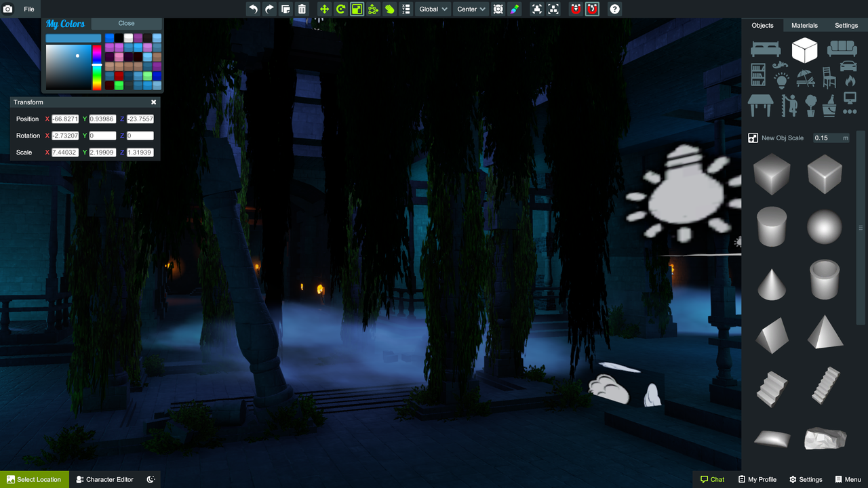Select the person height-measure category icon
868x488 pixels.
pyautogui.click(x=789, y=105)
